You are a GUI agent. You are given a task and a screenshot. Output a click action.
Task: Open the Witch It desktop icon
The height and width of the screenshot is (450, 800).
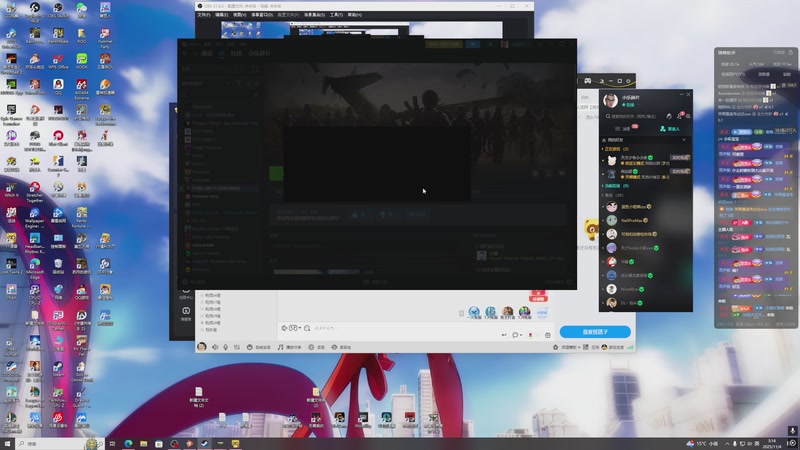coord(11,190)
